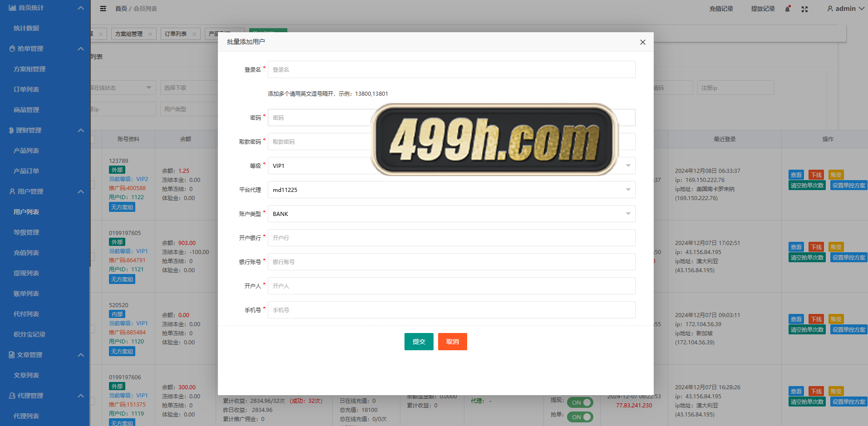Click the 理财管理 sidebar icon
Screen dimensions: 868x426
click(11, 130)
